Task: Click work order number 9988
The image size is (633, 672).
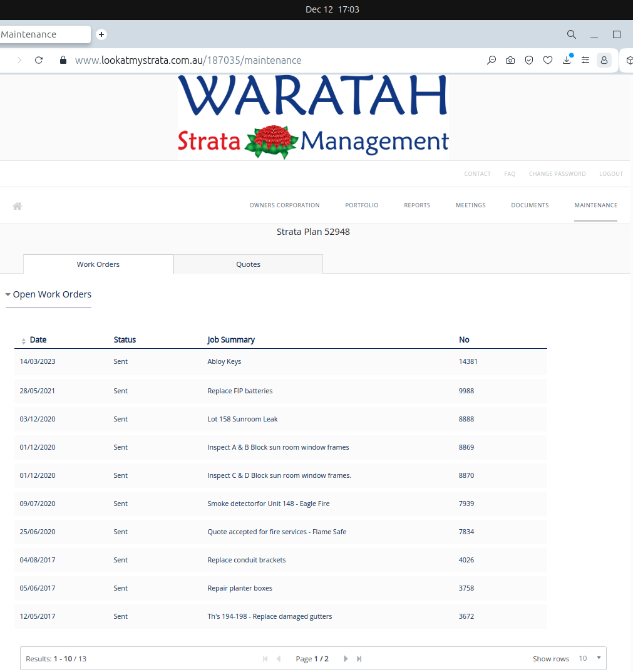Action: 466,391
